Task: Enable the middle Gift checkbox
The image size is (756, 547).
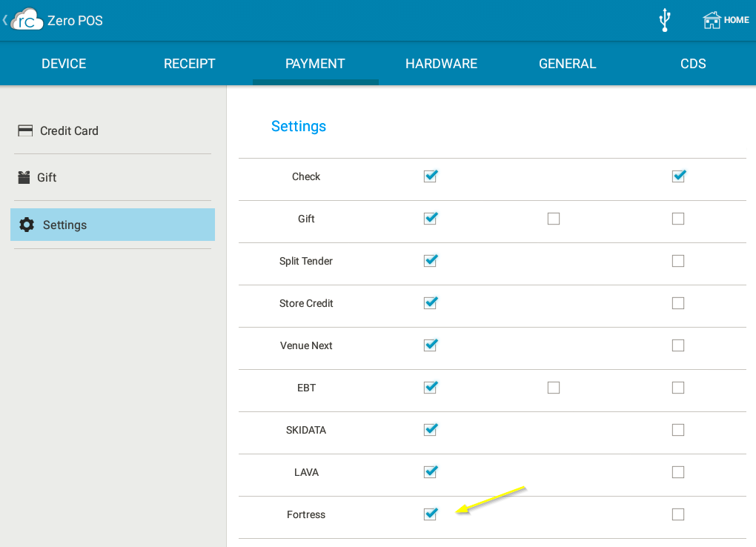Action: click(x=554, y=219)
